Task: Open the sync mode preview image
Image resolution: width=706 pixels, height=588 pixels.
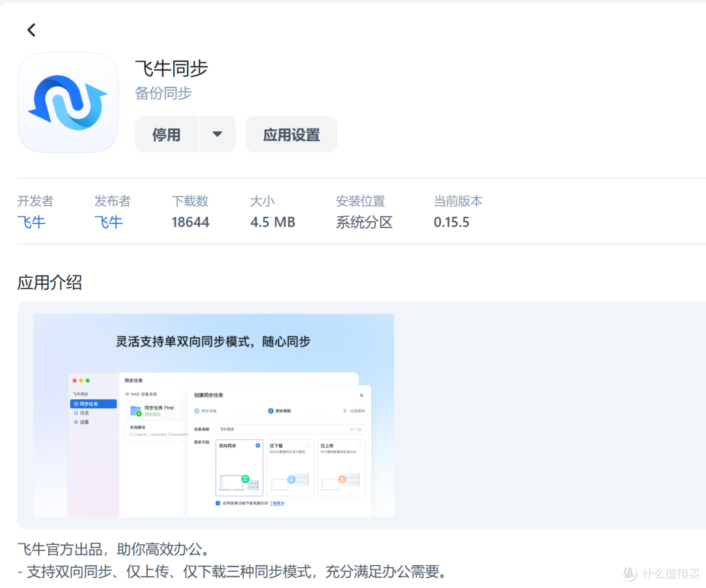Action: click(214, 415)
